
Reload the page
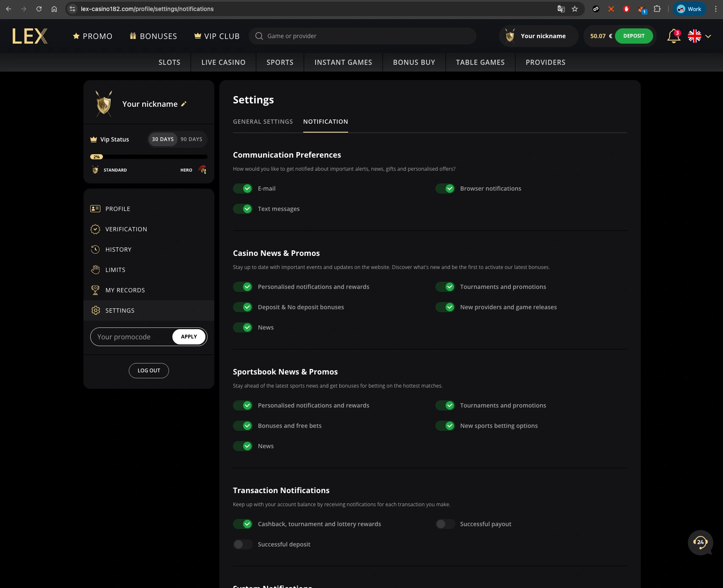(x=39, y=9)
